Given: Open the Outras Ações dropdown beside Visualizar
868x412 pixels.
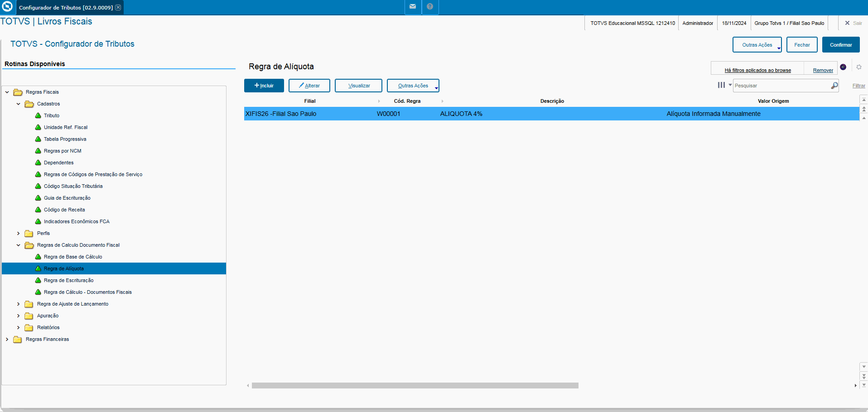Looking at the screenshot, I should coord(413,86).
